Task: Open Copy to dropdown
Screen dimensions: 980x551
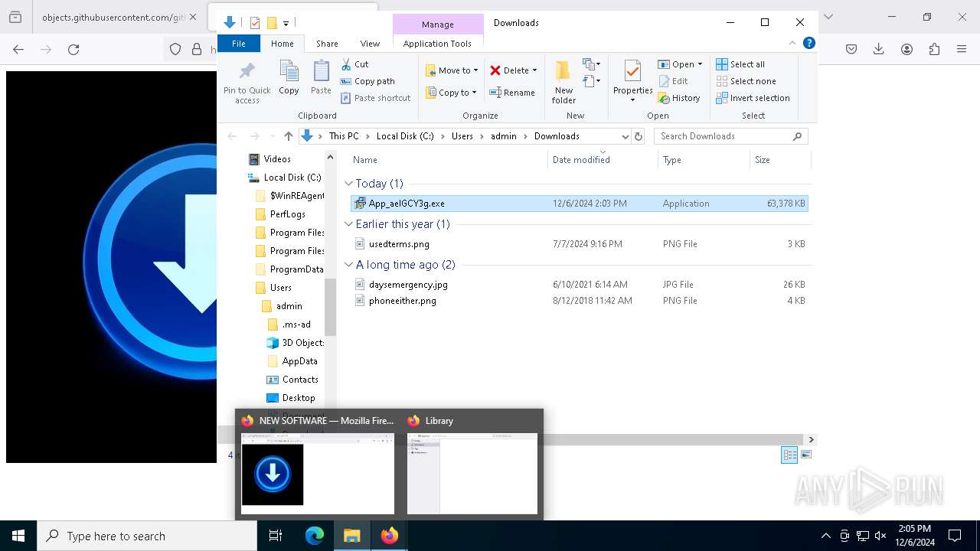Action: click(452, 93)
